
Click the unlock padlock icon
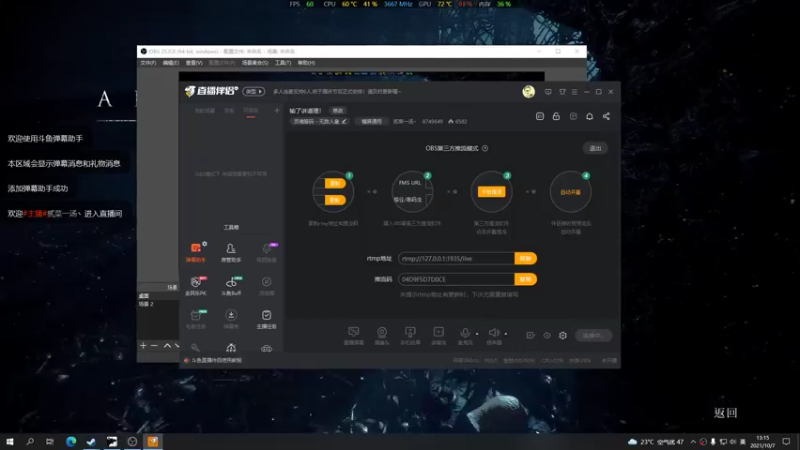pos(556,116)
